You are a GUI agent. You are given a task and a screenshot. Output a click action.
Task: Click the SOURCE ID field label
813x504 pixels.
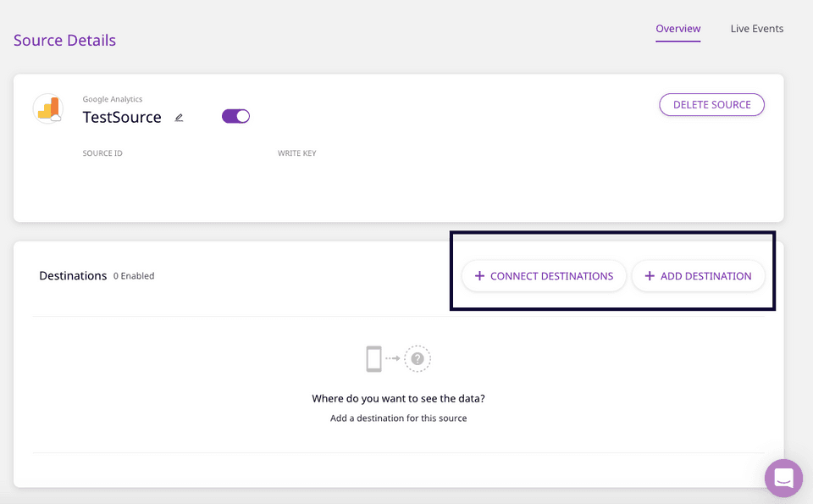pos(102,154)
